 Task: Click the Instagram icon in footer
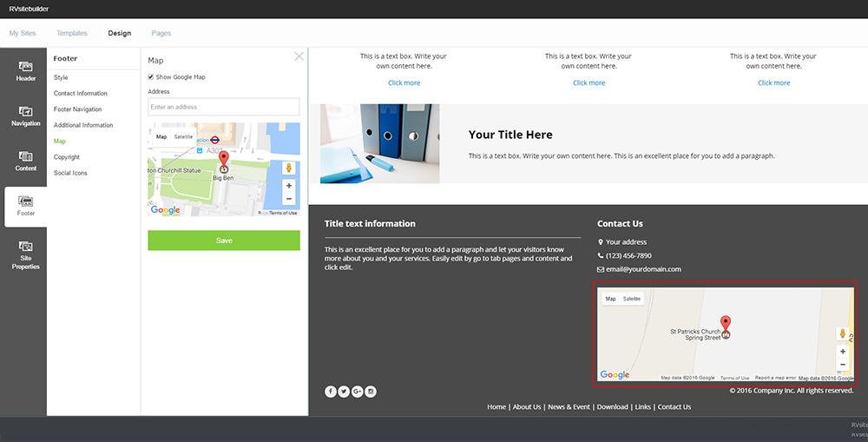pyautogui.click(x=371, y=392)
